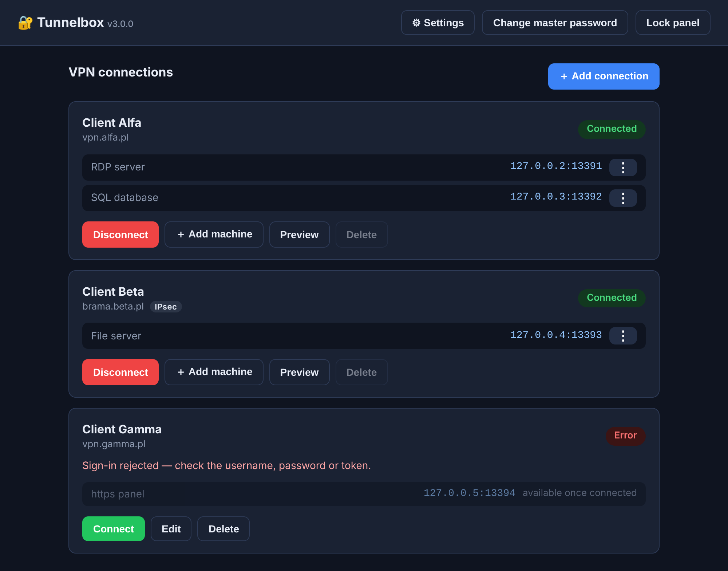Preview Client Alfa connection
This screenshot has height=571, width=728.
pyautogui.click(x=299, y=235)
